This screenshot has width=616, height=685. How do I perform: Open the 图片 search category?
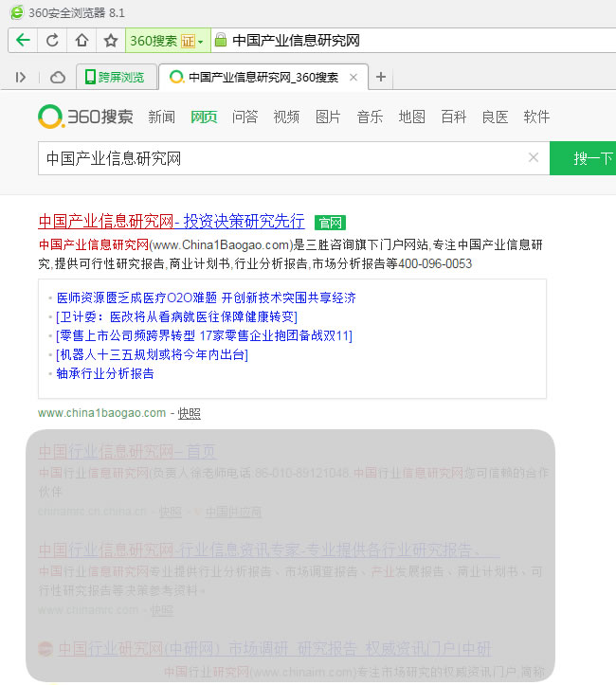pyautogui.click(x=328, y=117)
